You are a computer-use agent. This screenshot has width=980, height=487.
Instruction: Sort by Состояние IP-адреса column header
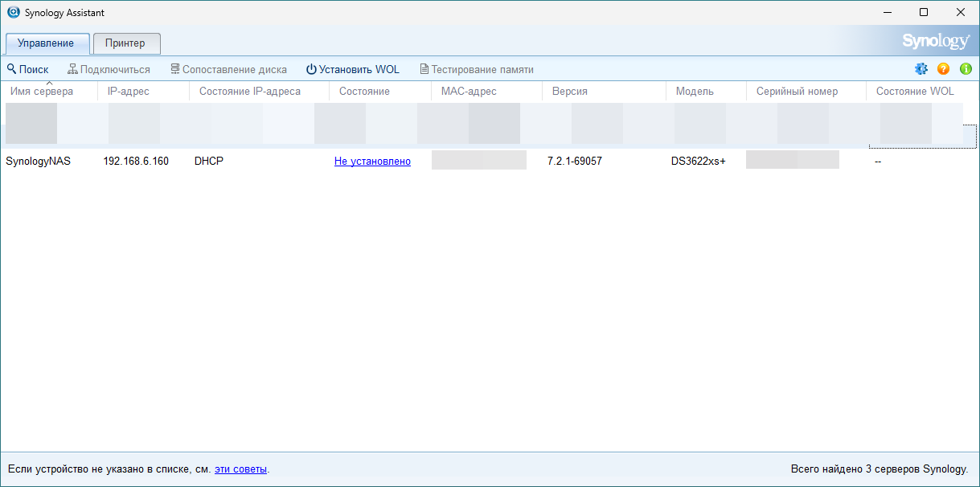coord(259,92)
